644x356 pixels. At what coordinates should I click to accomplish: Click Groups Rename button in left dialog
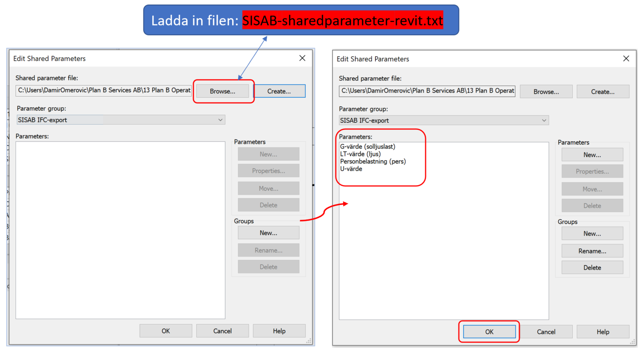(x=268, y=250)
